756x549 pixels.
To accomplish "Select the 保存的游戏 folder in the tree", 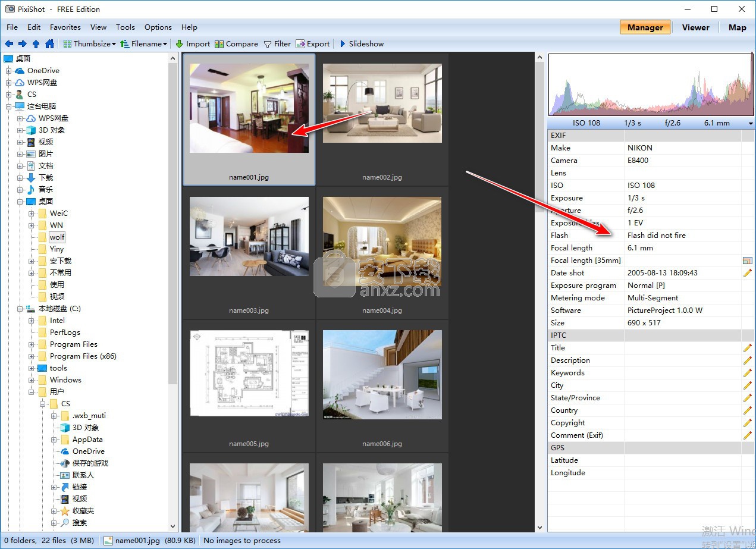I will (x=90, y=463).
